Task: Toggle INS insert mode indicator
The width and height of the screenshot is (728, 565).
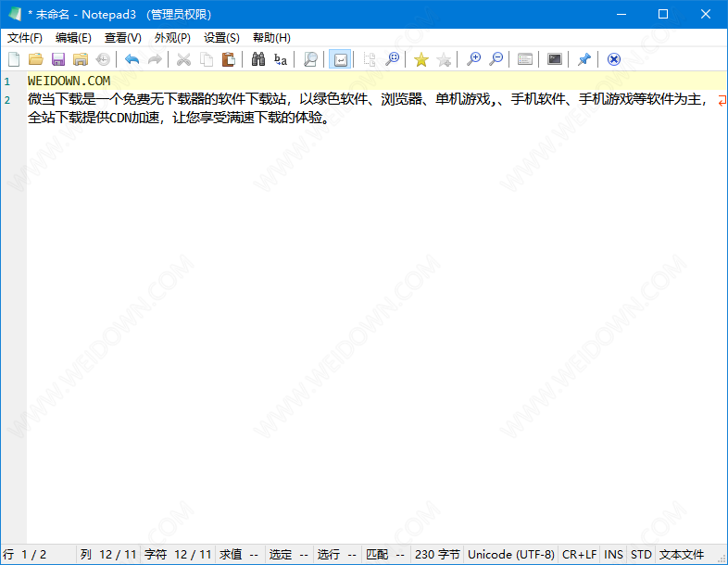Action: (x=613, y=554)
